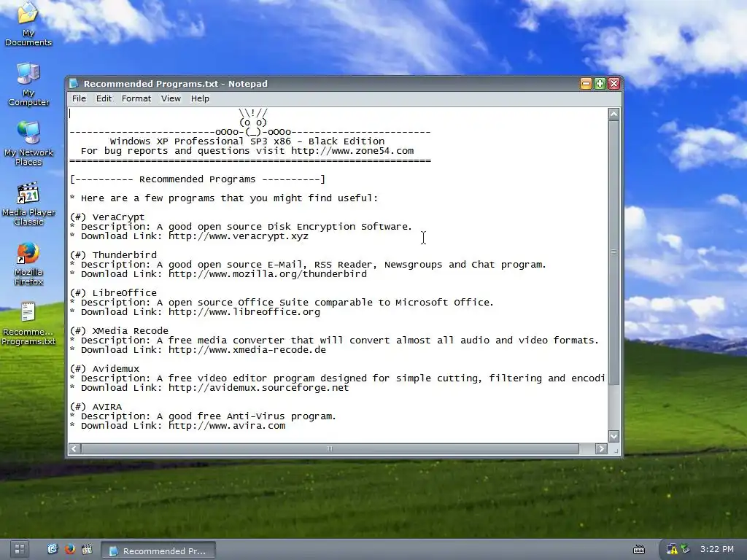The image size is (747, 560).
Task: Click the http://www.mozilla.org/thunderbird link text
Action: (267, 274)
